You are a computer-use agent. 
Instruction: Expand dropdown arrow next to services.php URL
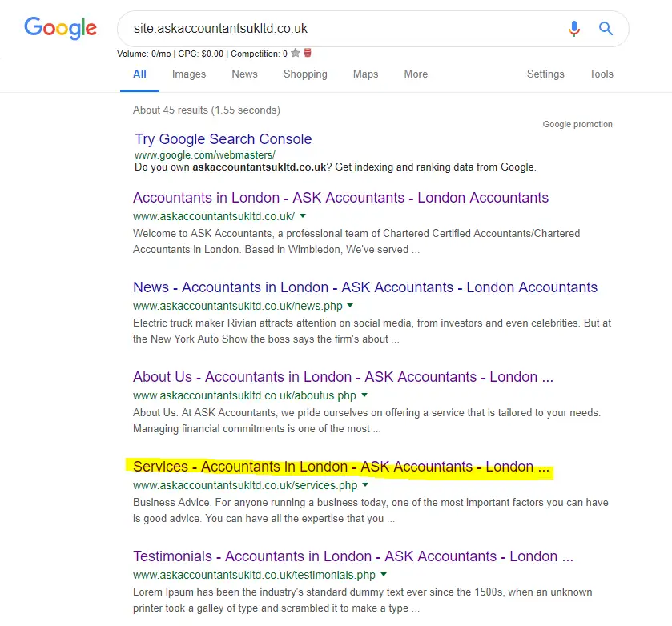tap(365, 484)
